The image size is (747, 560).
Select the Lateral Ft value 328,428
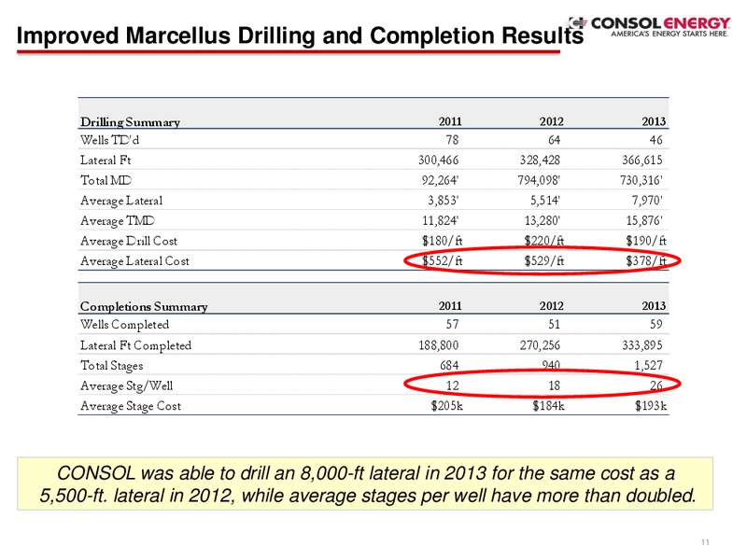(x=540, y=160)
